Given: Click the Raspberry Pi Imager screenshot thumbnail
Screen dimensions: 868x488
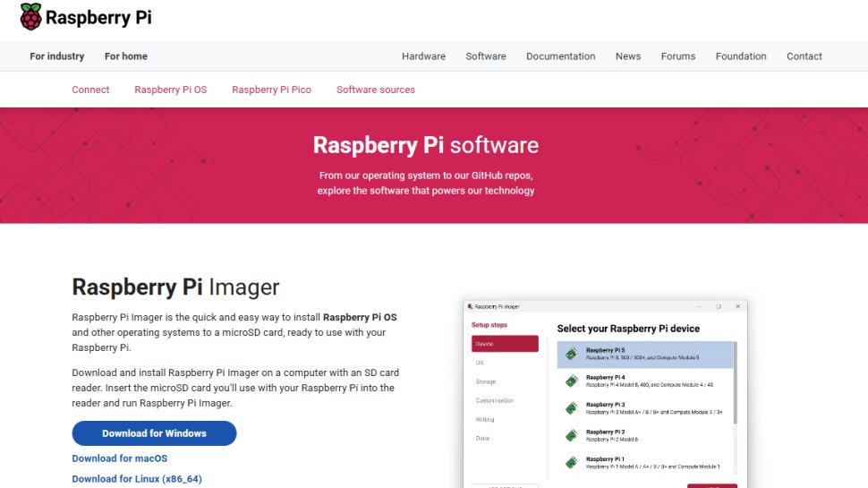Looking at the screenshot, I should 605,394.
